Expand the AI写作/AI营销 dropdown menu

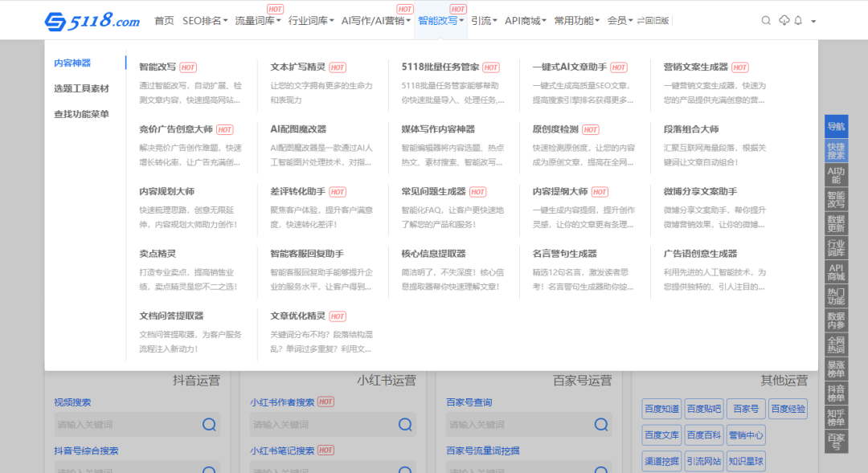click(376, 20)
